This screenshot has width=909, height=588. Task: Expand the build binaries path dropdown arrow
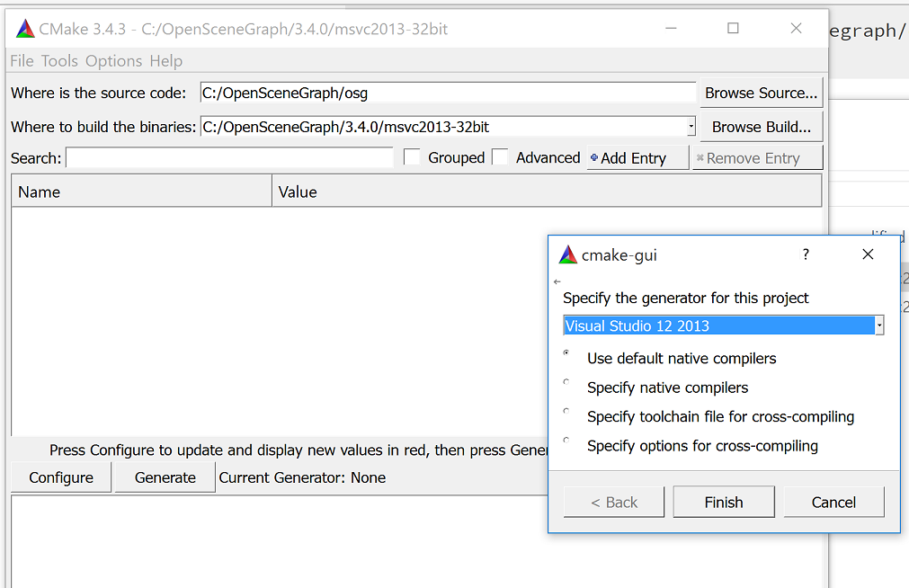(x=691, y=127)
